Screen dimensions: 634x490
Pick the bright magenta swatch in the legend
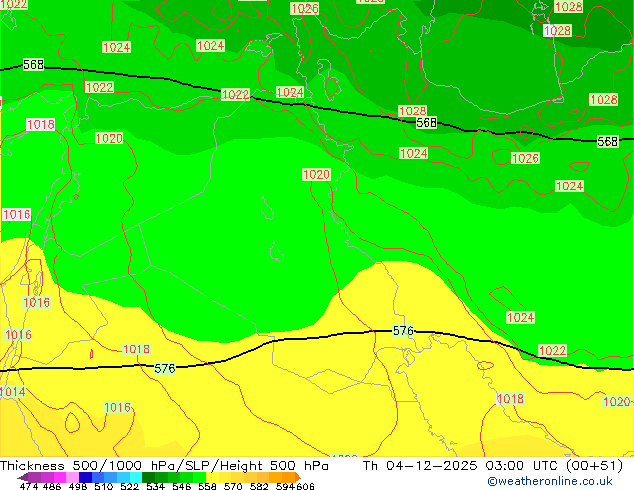[x=60, y=477]
